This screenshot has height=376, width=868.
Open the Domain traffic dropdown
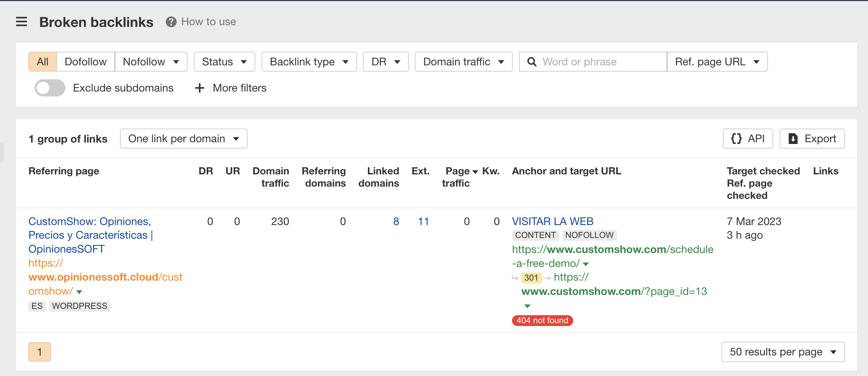[464, 62]
